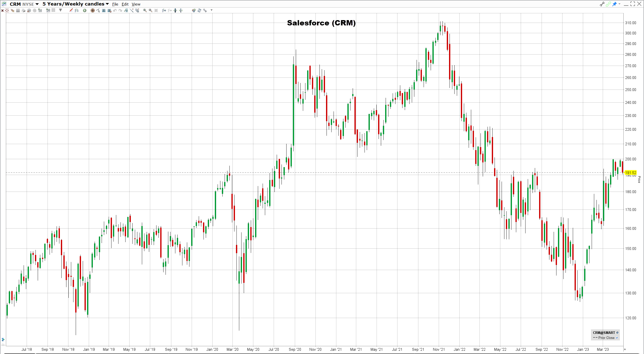This screenshot has height=354, width=644.
Task: Expand the small toolbar overflow arrow
Action: pyautogui.click(x=212, y=10)
